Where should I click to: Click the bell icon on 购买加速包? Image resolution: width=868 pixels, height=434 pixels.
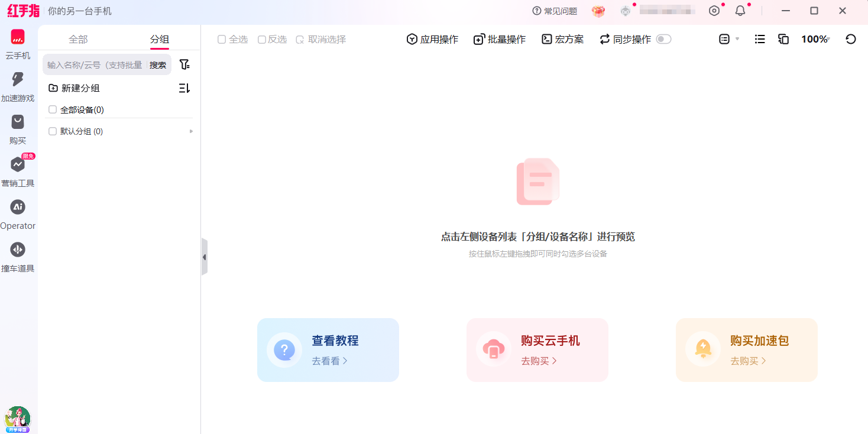pyautogui.click(x=703, y=349)
